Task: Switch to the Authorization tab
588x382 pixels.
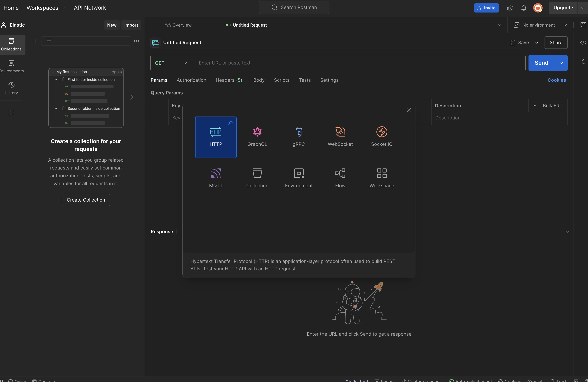Action: [x=191, y=80]
